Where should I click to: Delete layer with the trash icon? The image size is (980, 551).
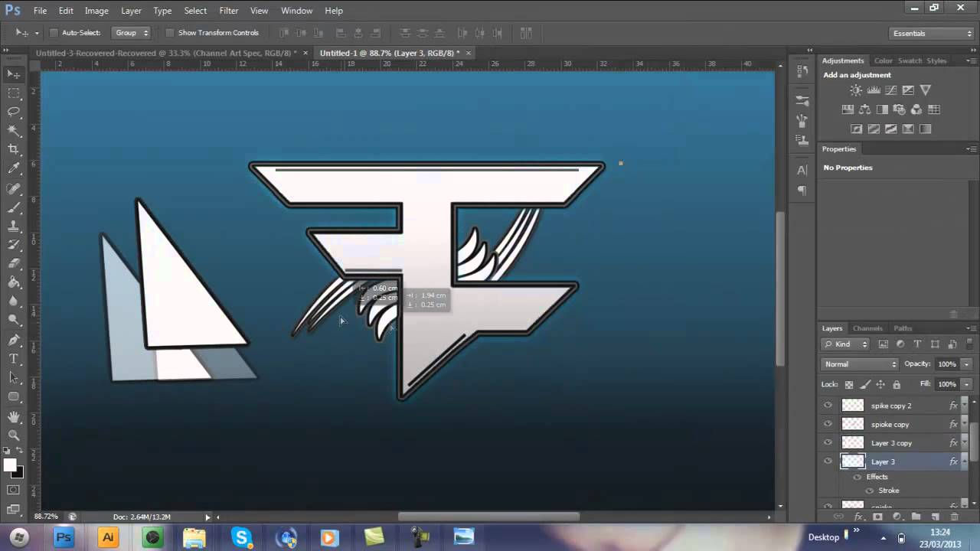pos(954,517)
